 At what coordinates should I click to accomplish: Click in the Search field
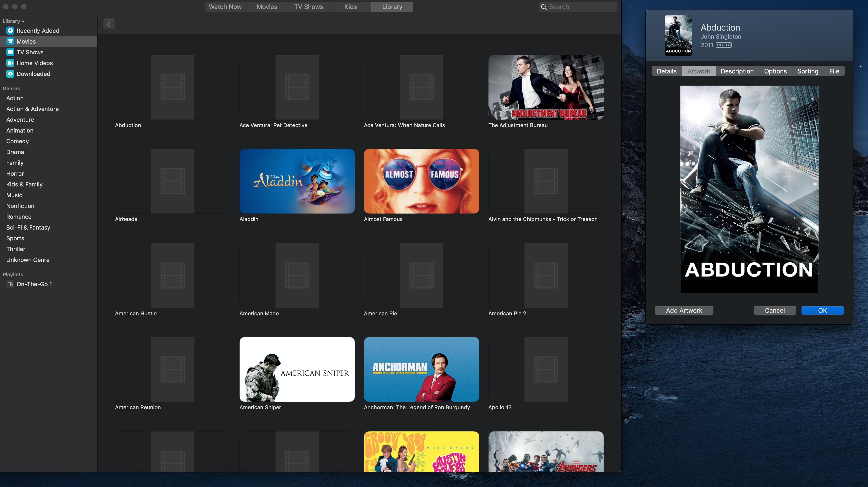578,7
